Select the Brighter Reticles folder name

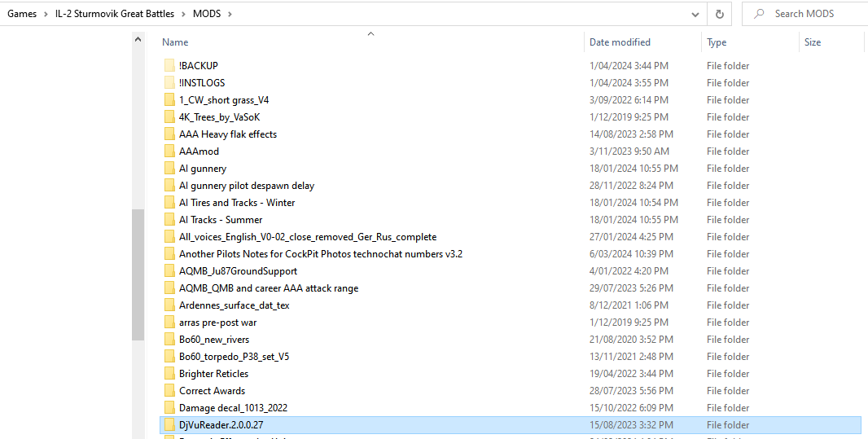(x=213, y=375)
